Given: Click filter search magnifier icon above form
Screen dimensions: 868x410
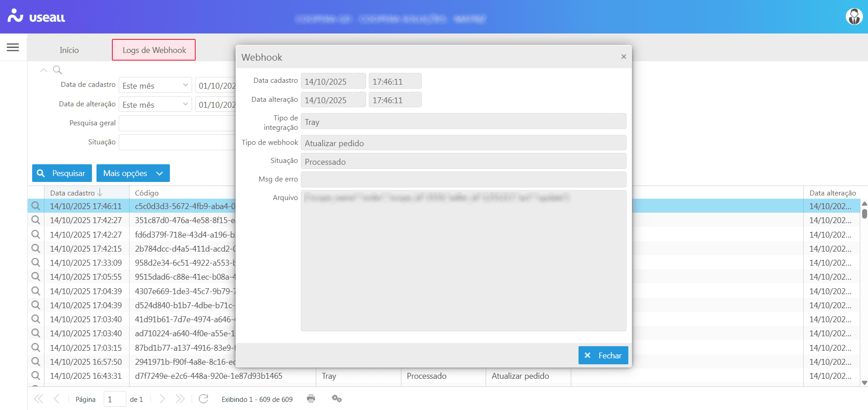Looking at the screenshot, I should coord(58,70).
